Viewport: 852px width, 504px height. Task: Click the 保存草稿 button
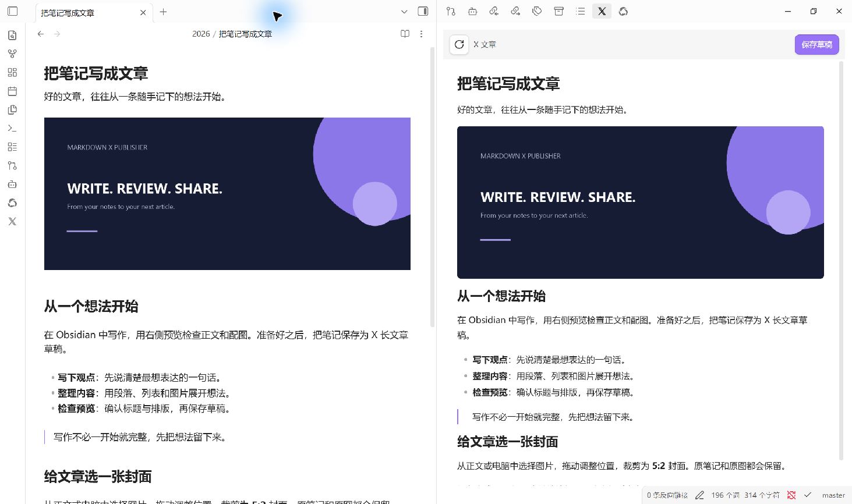816,44
